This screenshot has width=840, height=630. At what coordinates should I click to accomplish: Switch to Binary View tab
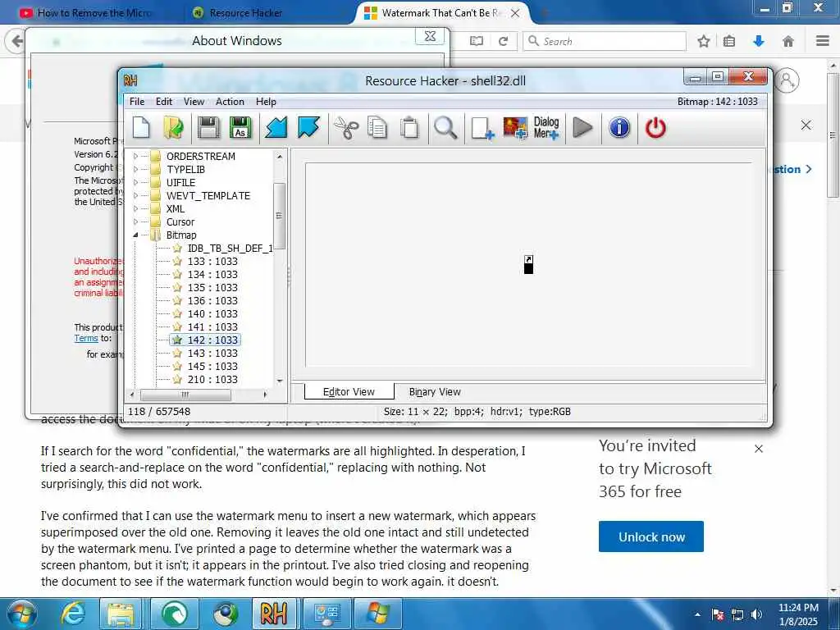point(435,392)
